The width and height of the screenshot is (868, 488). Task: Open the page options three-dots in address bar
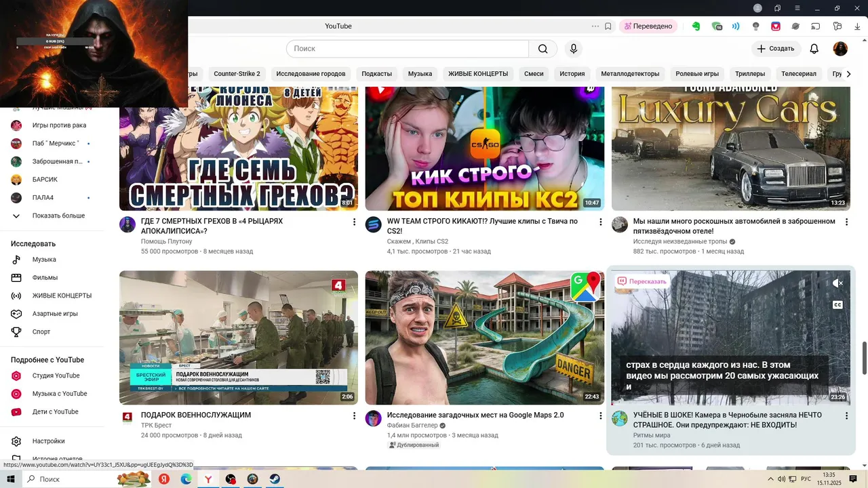tap(595, 26)
